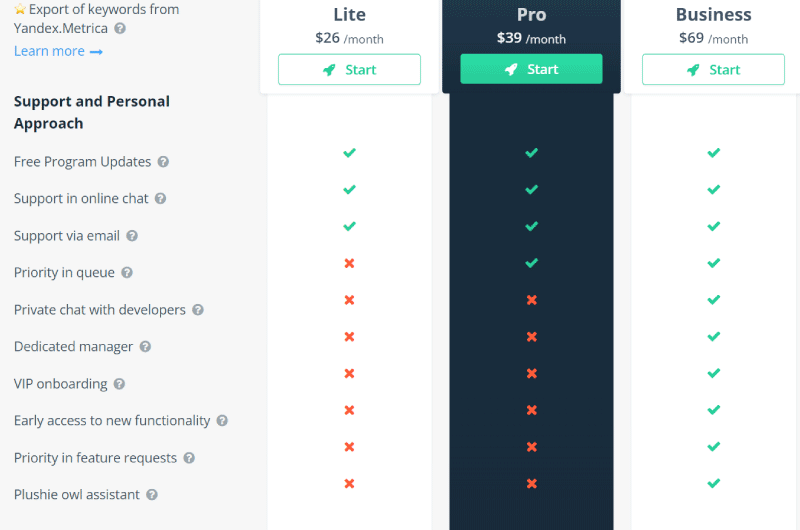The width and height of the screenshot is (800, 530).
Task: Click help icon for Early access to new functionality
Action: tap(222, 420)
